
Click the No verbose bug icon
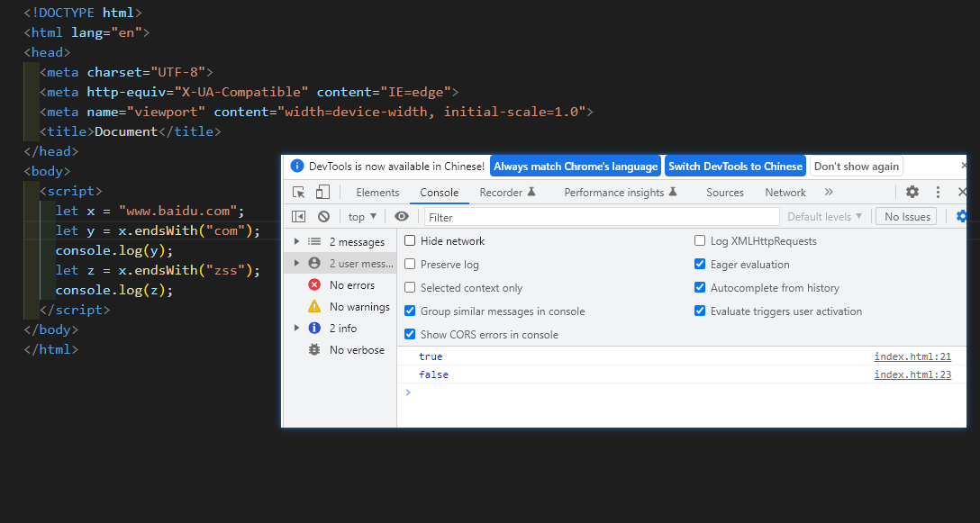314,350
